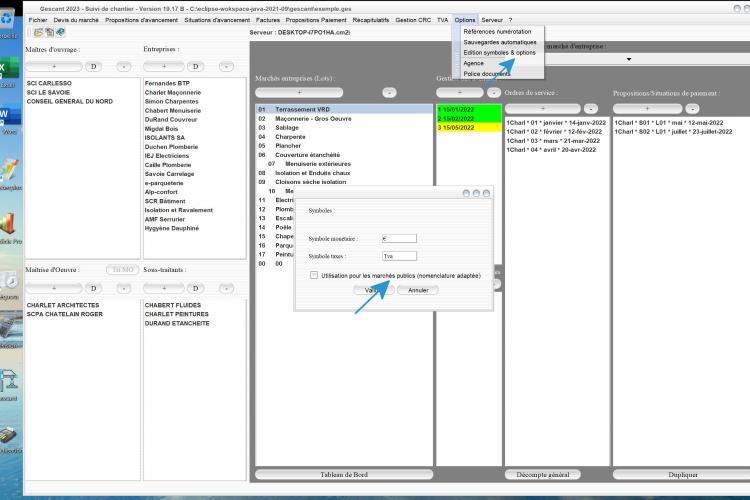This screenshot has width=750, height=500.
Task: Click the Dupliquer button
Action: pos(683,475)
